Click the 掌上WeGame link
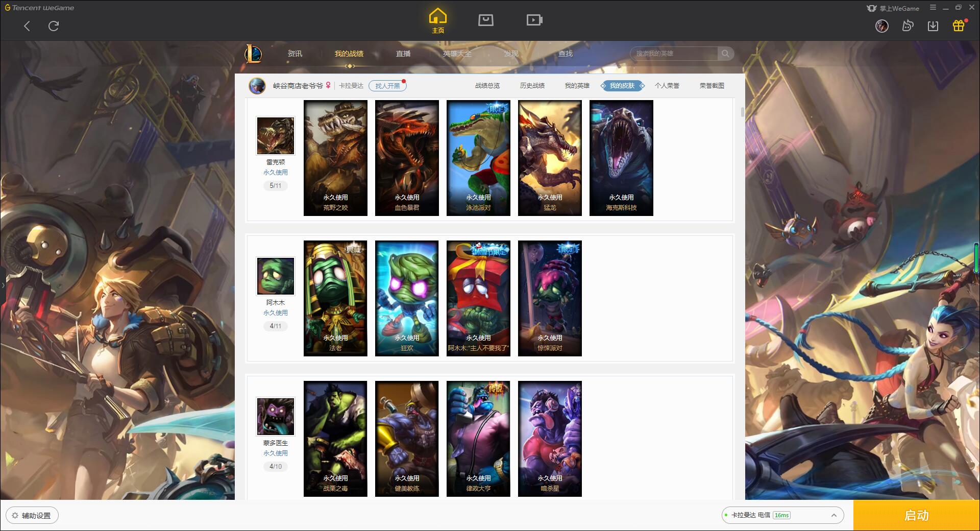 (x=893, y=8)
